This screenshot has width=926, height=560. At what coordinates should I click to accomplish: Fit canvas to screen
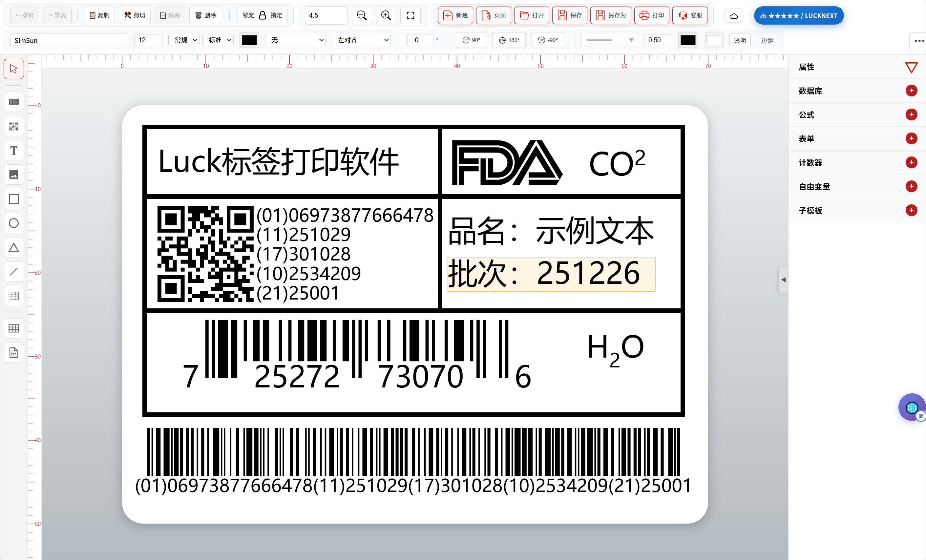point(410,15)
